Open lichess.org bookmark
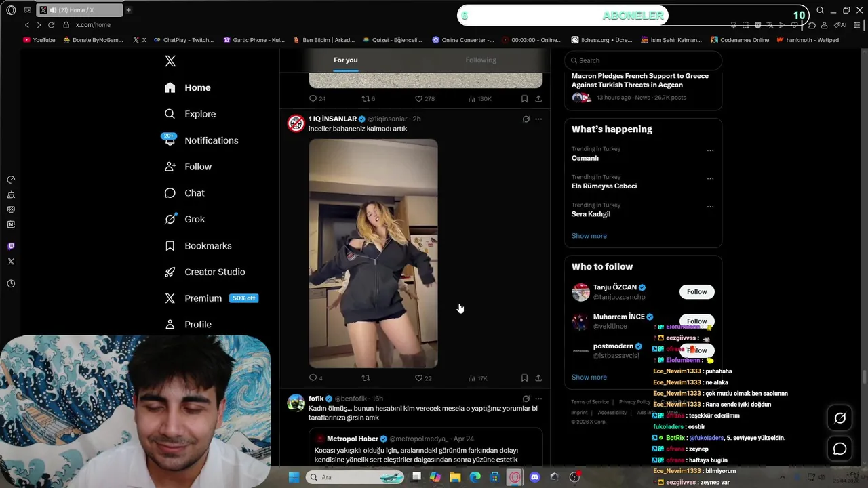 tap(601, 40)
